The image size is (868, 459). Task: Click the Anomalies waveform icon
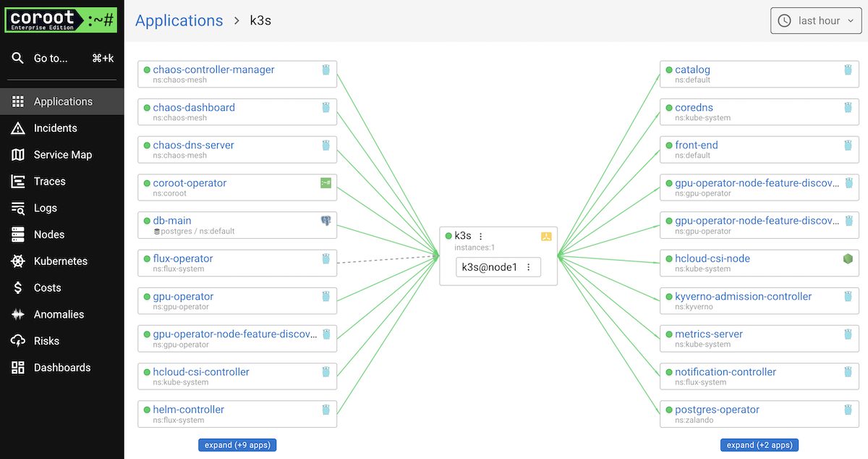point(18,314)
